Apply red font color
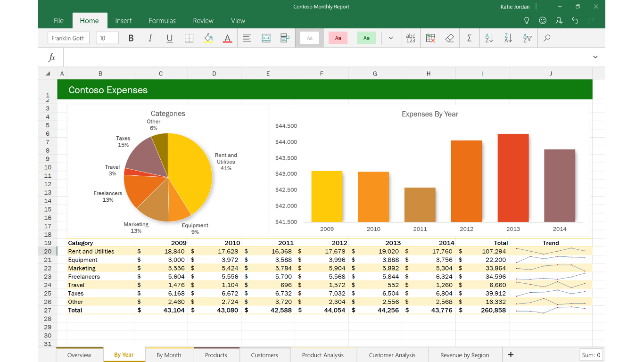Viewport: 644px width, 362px height. pos(228,38)
